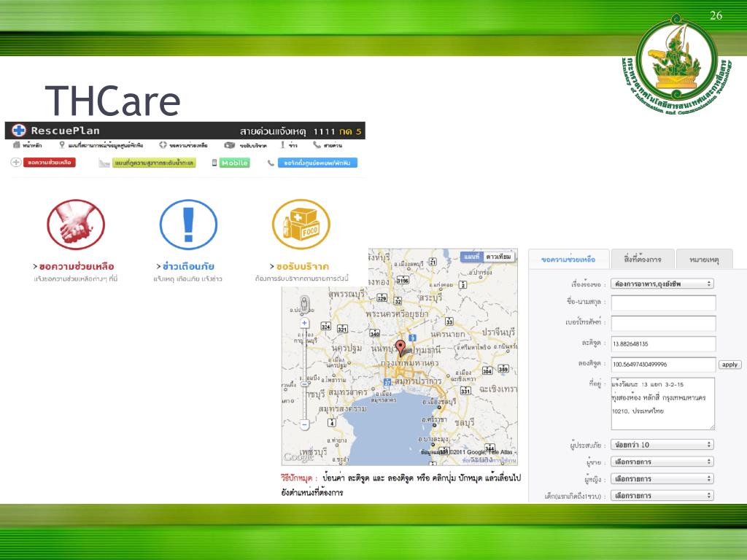This screenshot has height=560, width=747.
Task: Click the yellow-green water level map button
Action: coord(154,163)
